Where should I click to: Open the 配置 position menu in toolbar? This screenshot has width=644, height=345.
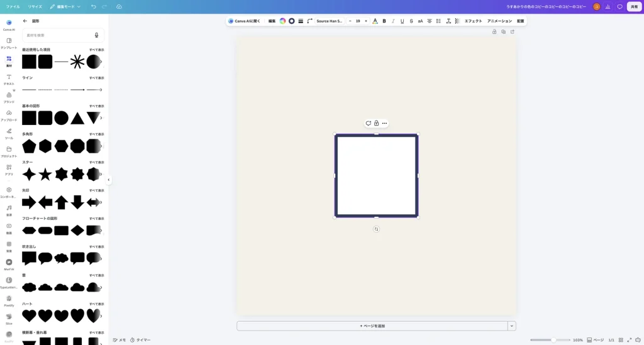520,21
